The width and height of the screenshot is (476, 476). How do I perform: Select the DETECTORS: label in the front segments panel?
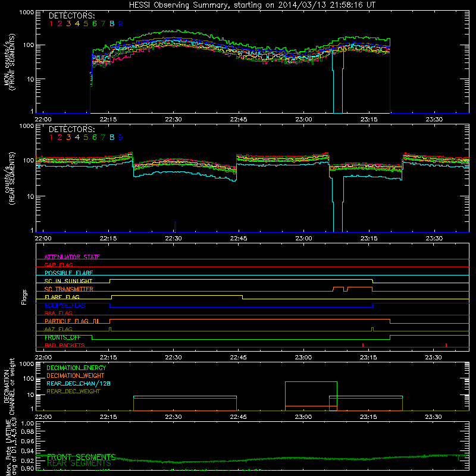pos(72,15)
